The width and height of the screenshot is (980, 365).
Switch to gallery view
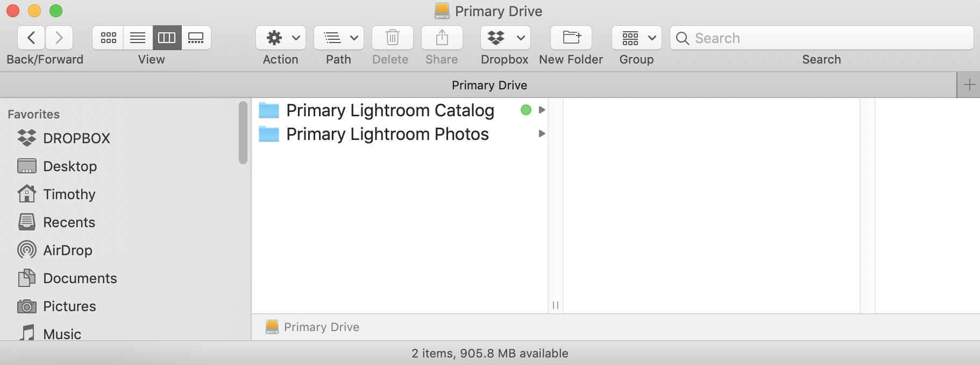coord(196,38)
